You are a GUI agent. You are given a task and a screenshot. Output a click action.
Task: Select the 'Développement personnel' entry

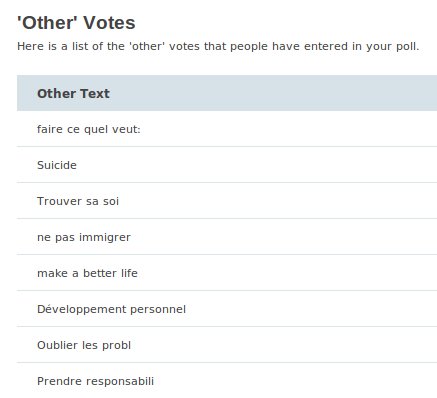[227, 309]
